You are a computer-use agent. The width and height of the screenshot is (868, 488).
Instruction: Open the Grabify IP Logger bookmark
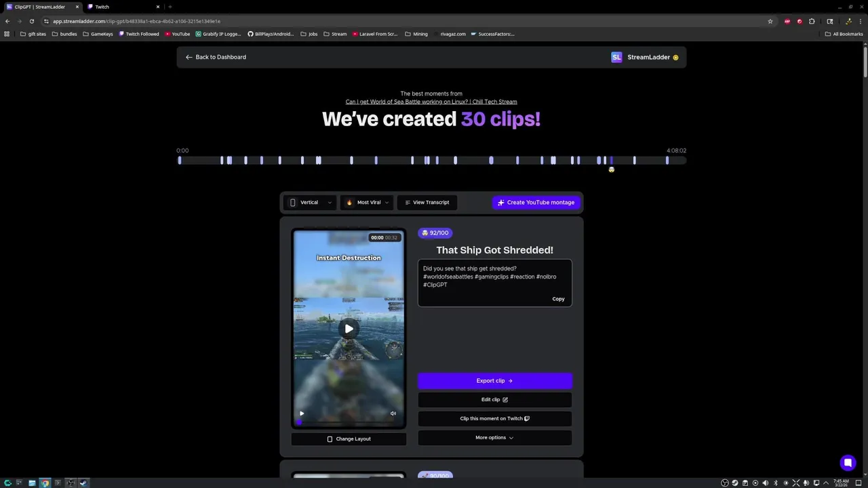pos(218,34)
